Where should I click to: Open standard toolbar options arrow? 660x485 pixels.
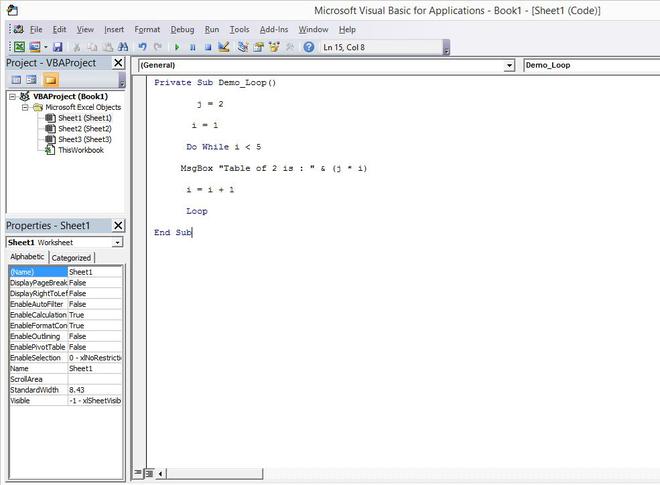446,48
